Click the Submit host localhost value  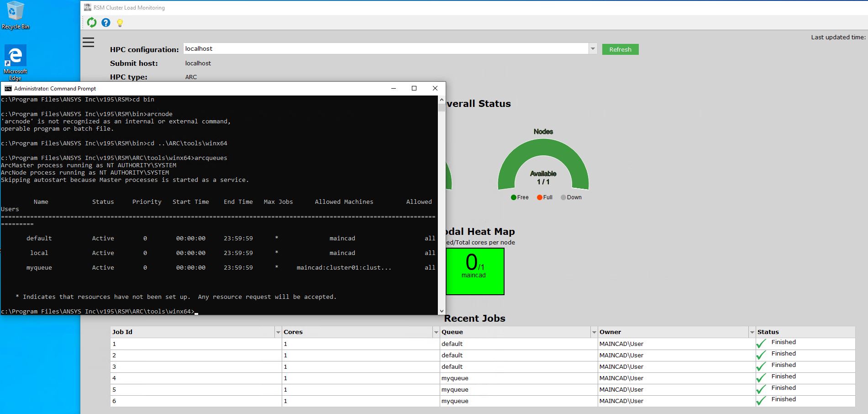[x=198, y=63]
